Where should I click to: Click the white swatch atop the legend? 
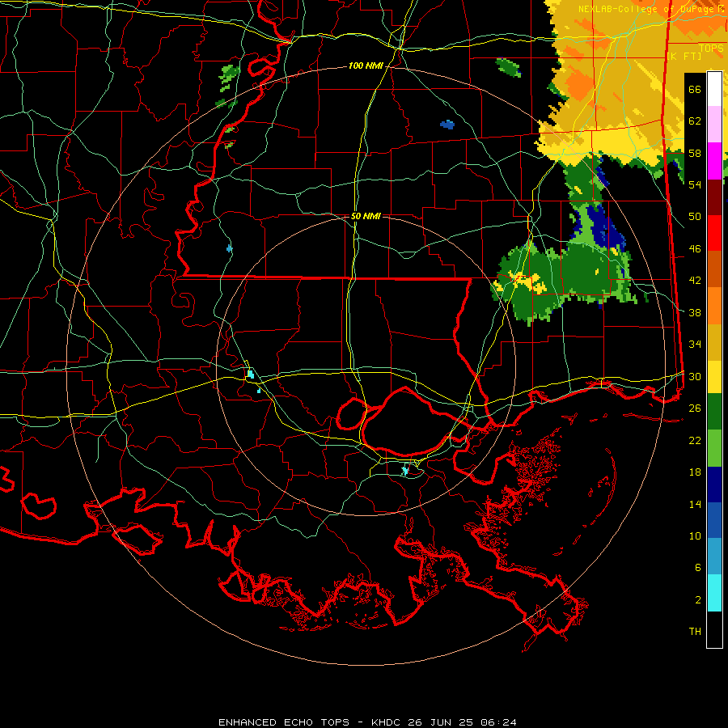714,89
